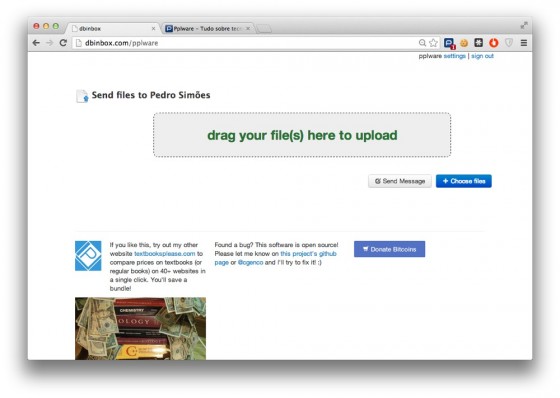560x398 pixels.
Task: Click the red power extension icon
Action: pos(494,43)
